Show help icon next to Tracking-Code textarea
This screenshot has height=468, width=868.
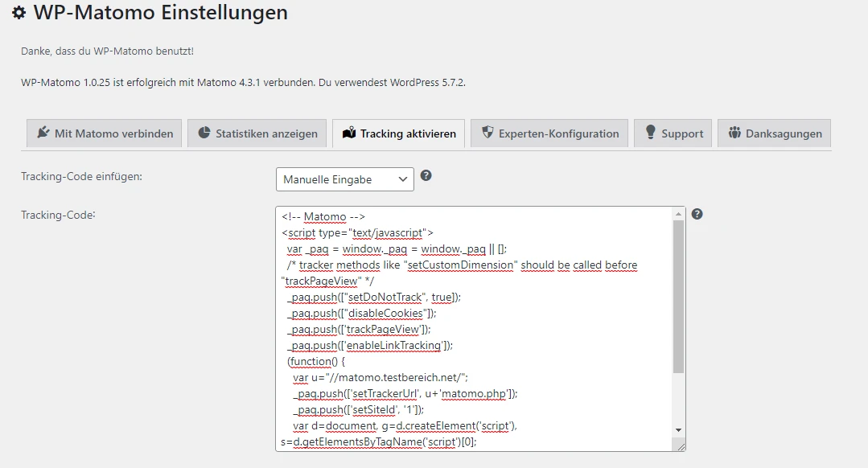click(x=697, y=214)
